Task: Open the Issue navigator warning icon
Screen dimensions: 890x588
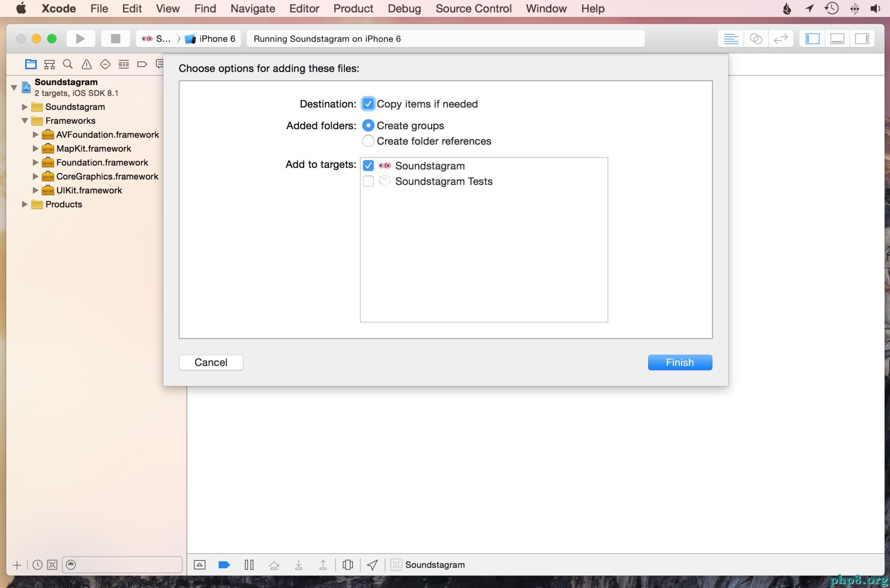Action: pos(87,64)
